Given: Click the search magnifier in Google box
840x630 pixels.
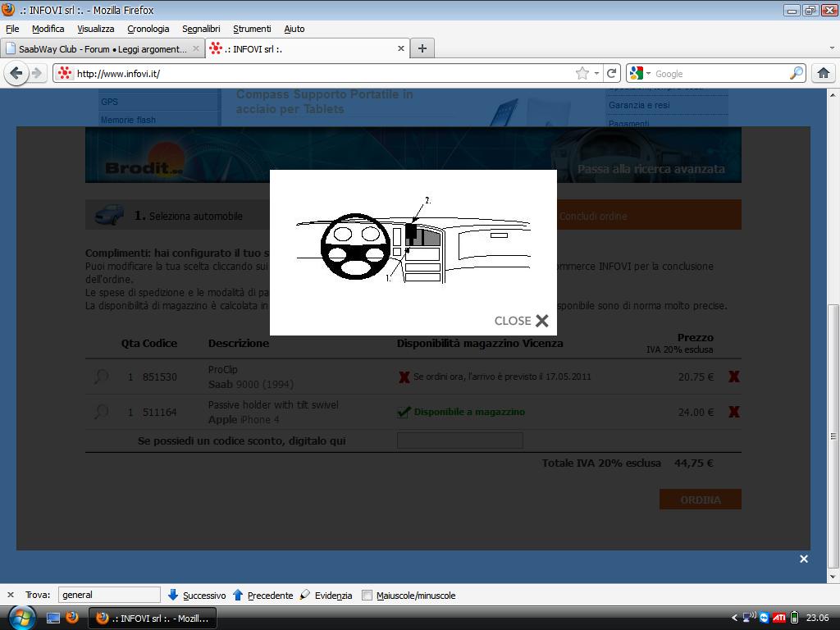Looking at the screenshot, I should tap(797, 73).
